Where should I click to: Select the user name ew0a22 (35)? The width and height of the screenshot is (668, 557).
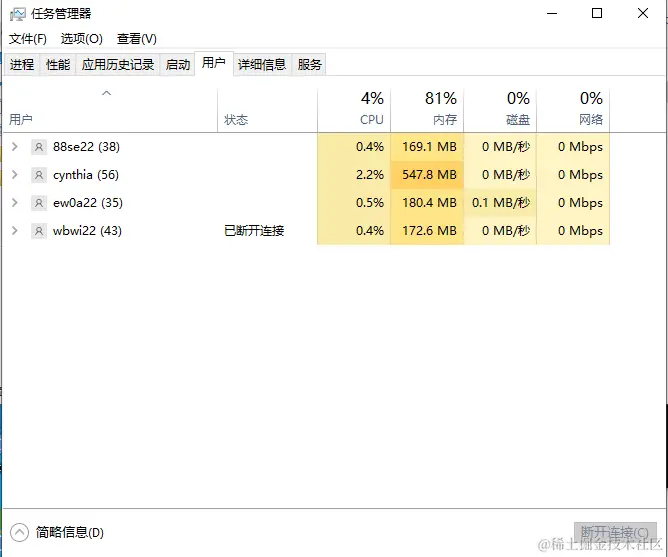[88, 203]
